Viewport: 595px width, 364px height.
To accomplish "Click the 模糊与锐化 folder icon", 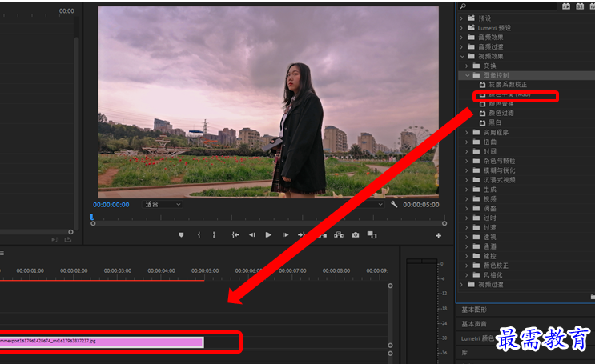I will [476, 170].
